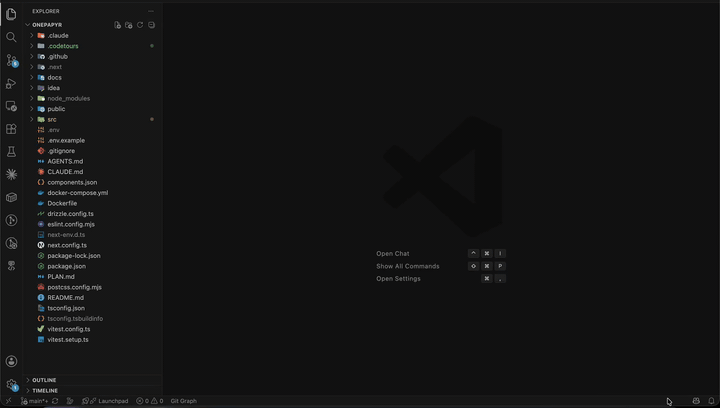This screenshot has height=408, width=720.
Task: Expand the OUTLINE section
Action: point(92,380)
